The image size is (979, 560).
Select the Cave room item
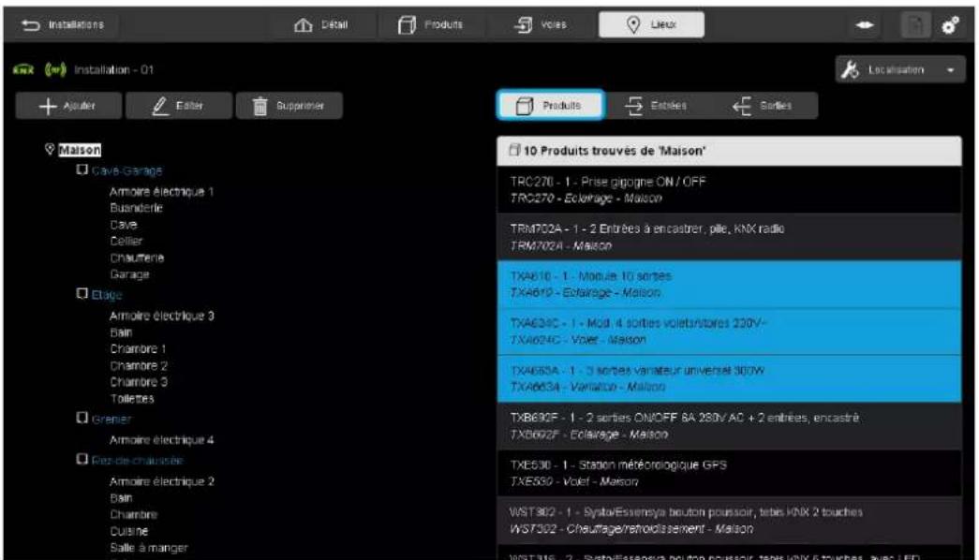(123, 225)
